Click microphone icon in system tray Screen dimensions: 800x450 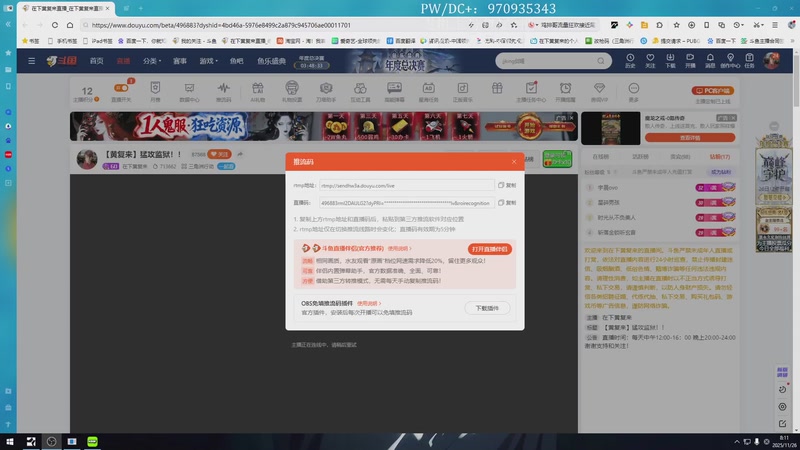pos(757,441)
